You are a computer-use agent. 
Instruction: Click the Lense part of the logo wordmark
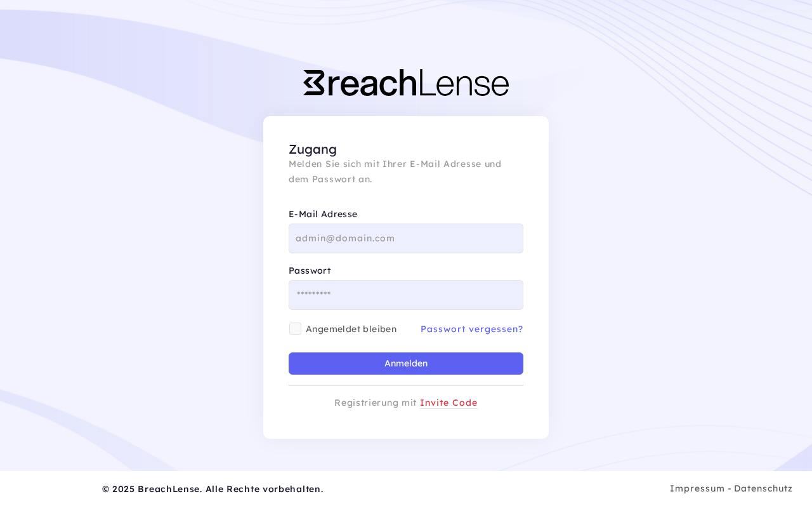pos(464,83)
